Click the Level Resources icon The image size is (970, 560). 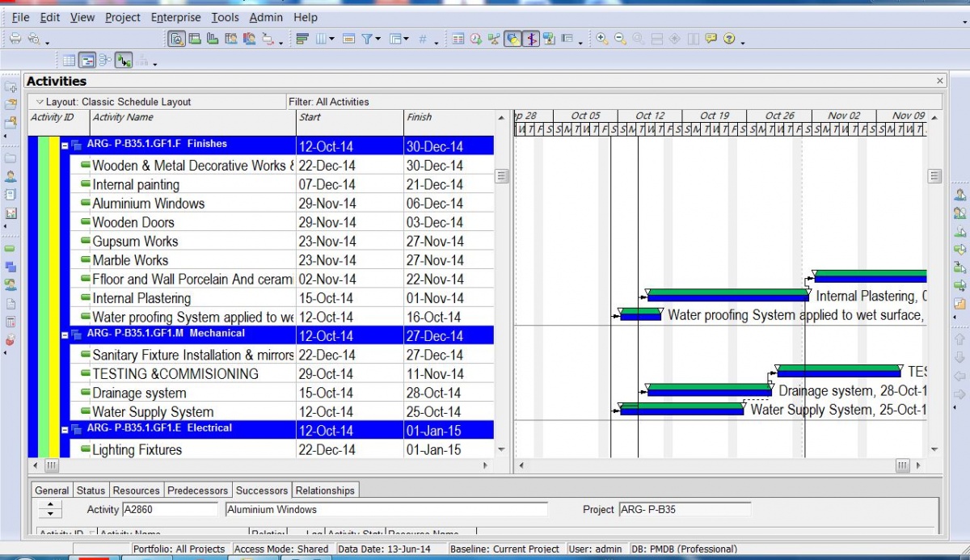494,39
